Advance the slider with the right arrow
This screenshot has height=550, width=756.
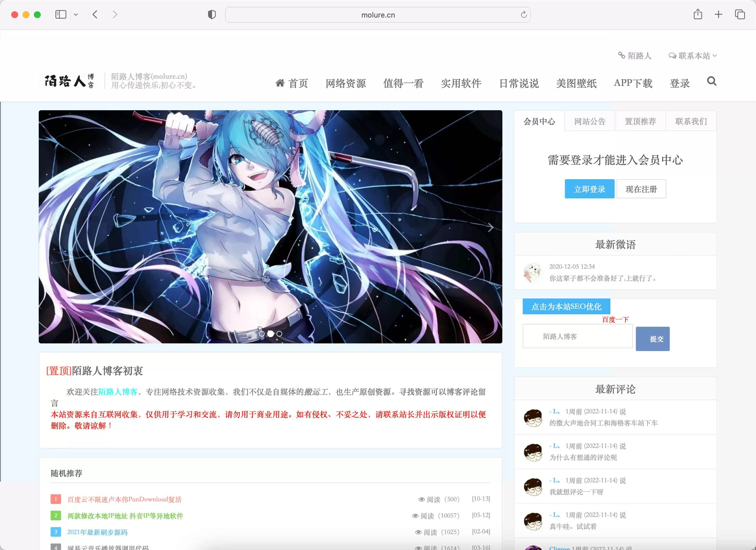490,228
